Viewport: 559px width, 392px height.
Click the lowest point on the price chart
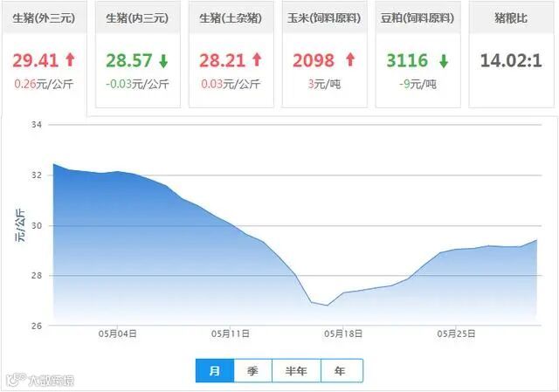point(328,306)
